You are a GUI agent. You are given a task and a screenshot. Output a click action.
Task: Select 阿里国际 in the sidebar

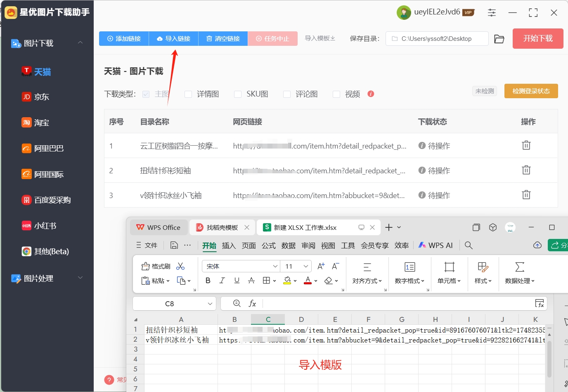coord(43,174)
